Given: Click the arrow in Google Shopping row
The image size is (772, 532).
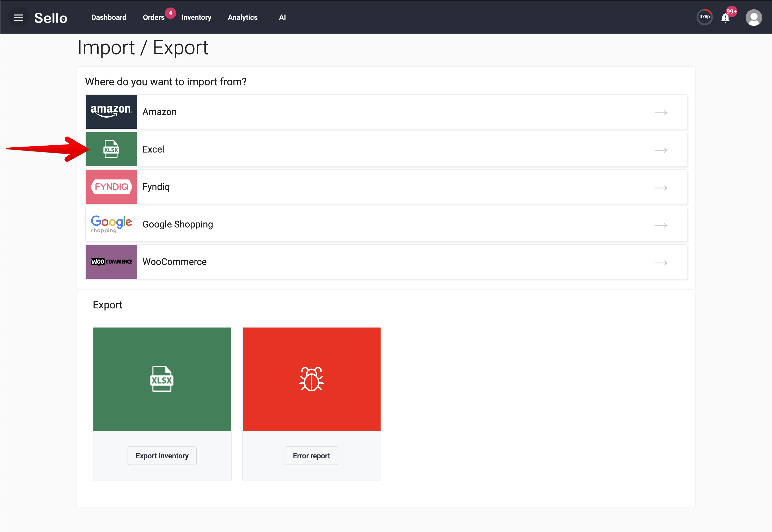Looking at the screenshot, I should pyautogui.click(x=660, y=225).
